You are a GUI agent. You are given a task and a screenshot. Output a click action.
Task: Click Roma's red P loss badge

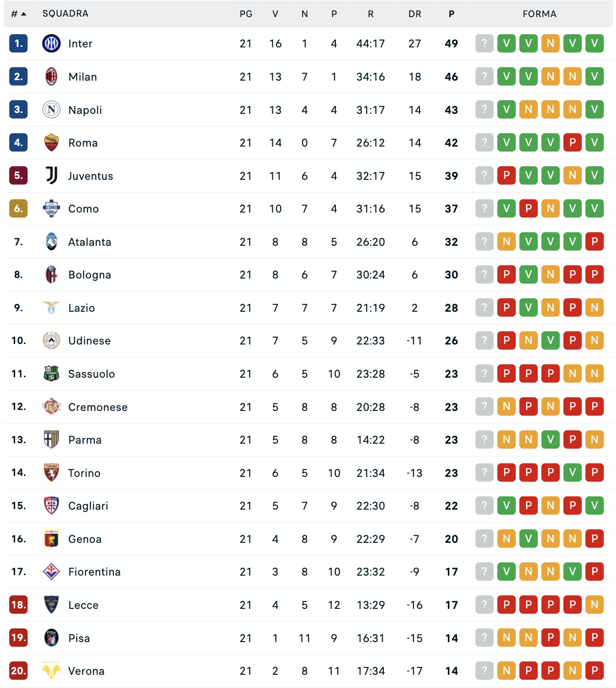pos(572,143)
